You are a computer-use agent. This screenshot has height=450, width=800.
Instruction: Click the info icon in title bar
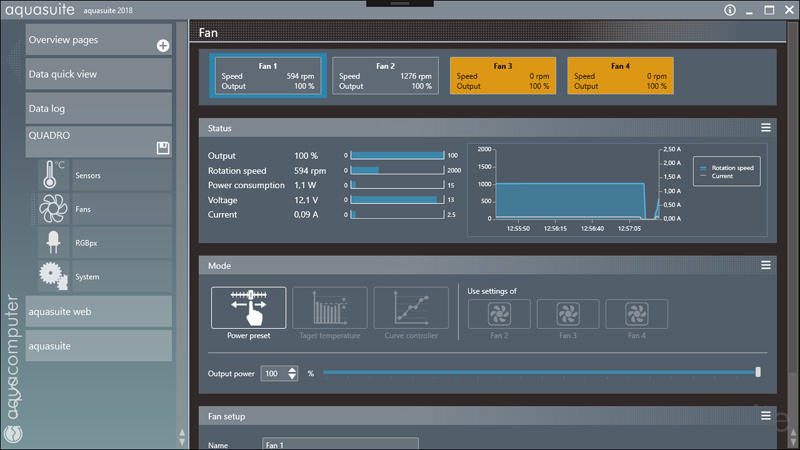[x=730, y=10]
